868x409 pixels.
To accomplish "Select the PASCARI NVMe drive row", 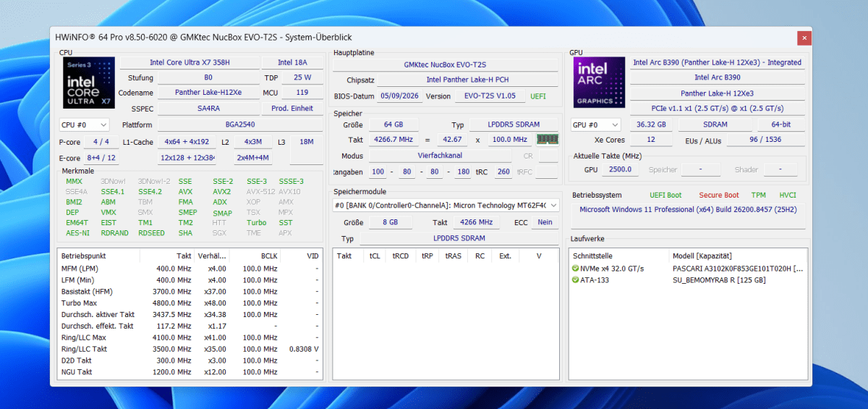I will (x=687, y=269).
